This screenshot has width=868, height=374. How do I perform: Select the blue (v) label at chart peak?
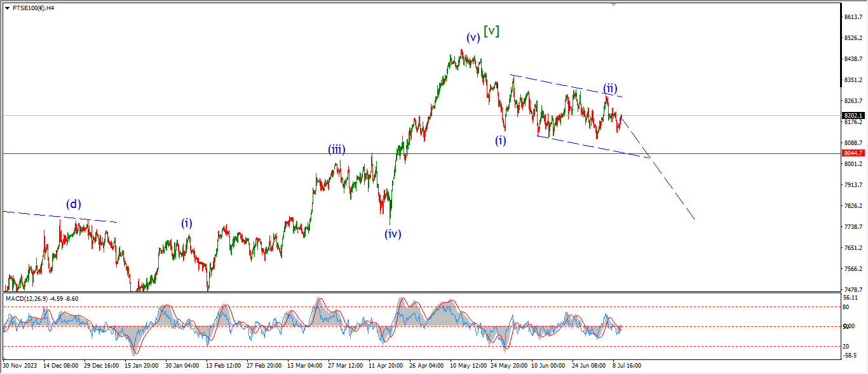coord(473,38)
